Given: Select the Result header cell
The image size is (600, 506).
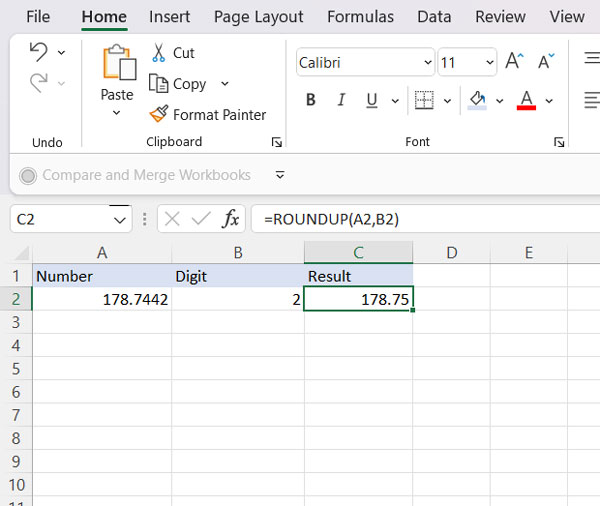Looking at the screenshot, I should (x=359, y=276).
